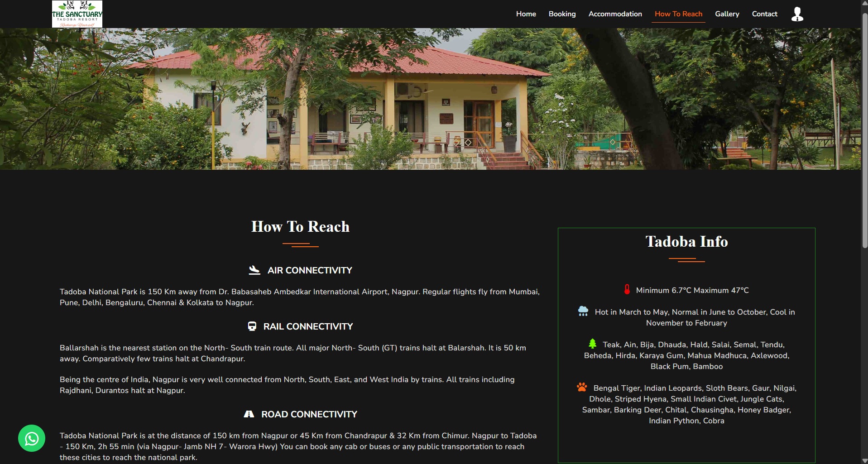The height and width of the screenshot is (464, 868).
Task: Click The Sanctuary Tadoba Resort logo
Action: click(77, 14)
